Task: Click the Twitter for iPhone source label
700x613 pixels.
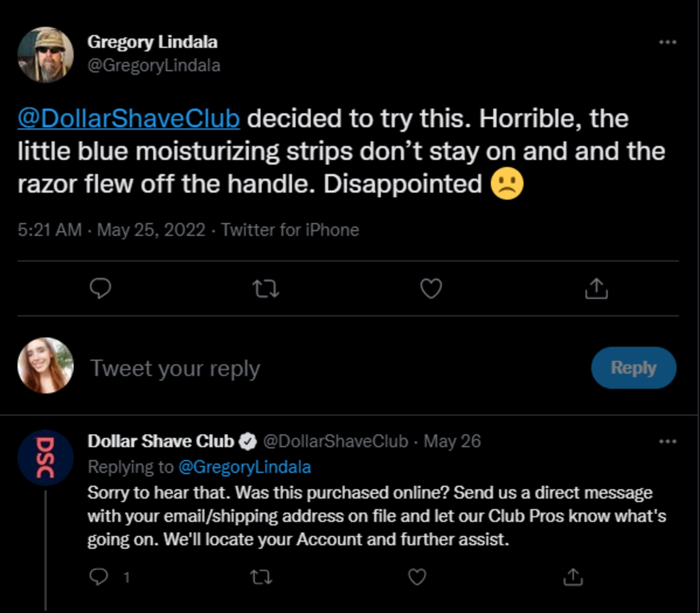Action: point(290,230)
